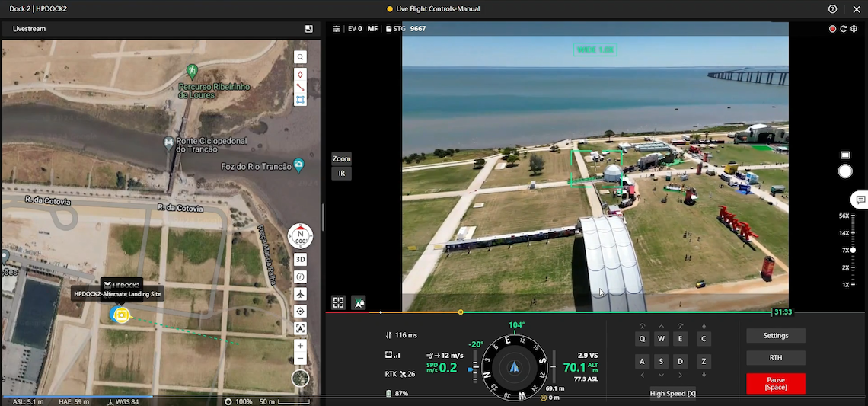The image size is (868, 406).
Task: Click the map recenter target icon
Action: (x=301, y=312)
